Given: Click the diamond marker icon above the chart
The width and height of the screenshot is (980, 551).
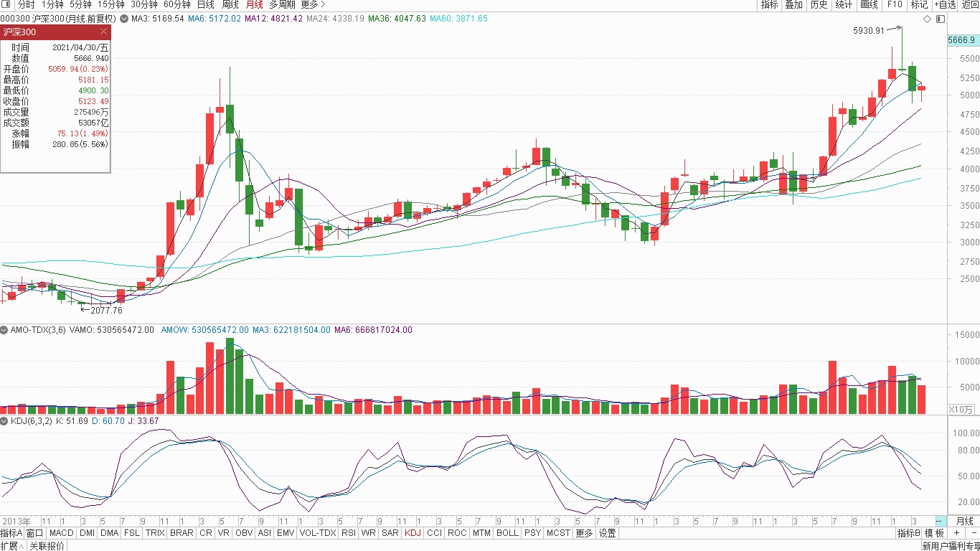Looking at the screenshot, I should [927, 19].
